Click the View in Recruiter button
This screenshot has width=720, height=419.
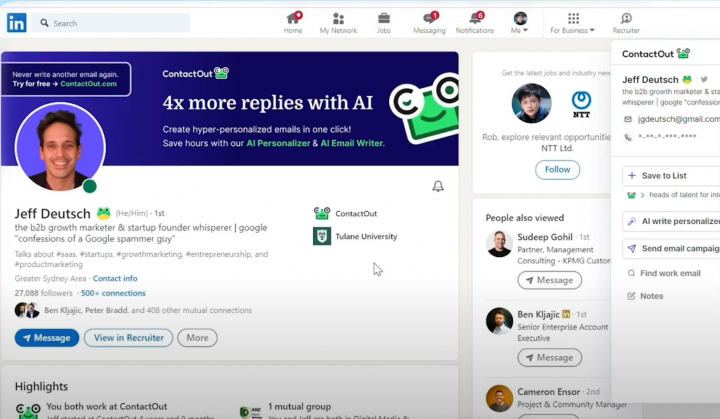point(128,338)
